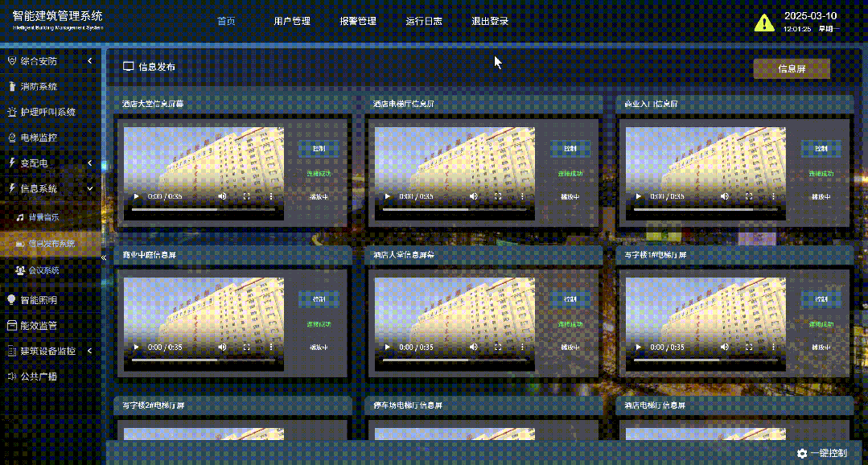
Task: Click 退出登录 to log out
Action: click(490, 22)
